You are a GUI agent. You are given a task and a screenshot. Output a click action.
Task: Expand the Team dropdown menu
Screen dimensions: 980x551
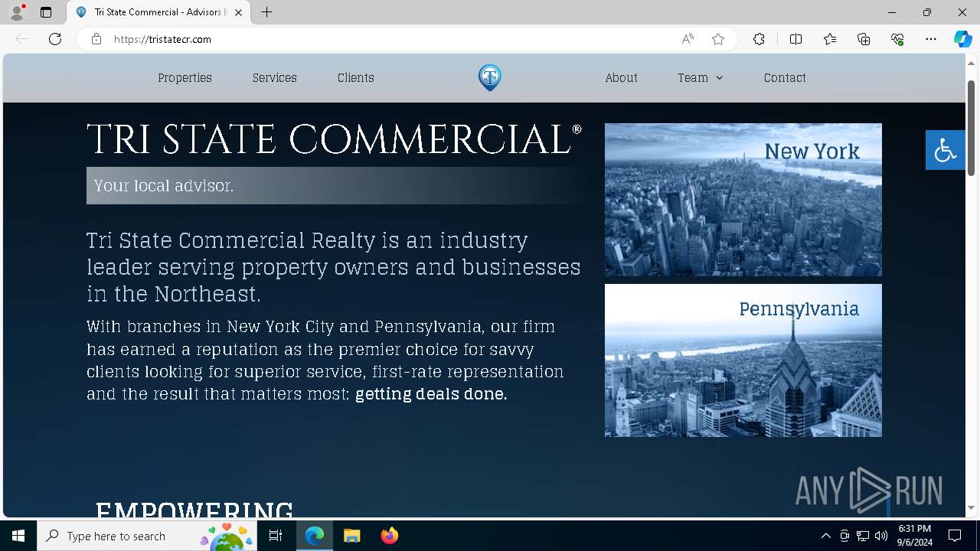pyautogui.click(x=700, y=78)
